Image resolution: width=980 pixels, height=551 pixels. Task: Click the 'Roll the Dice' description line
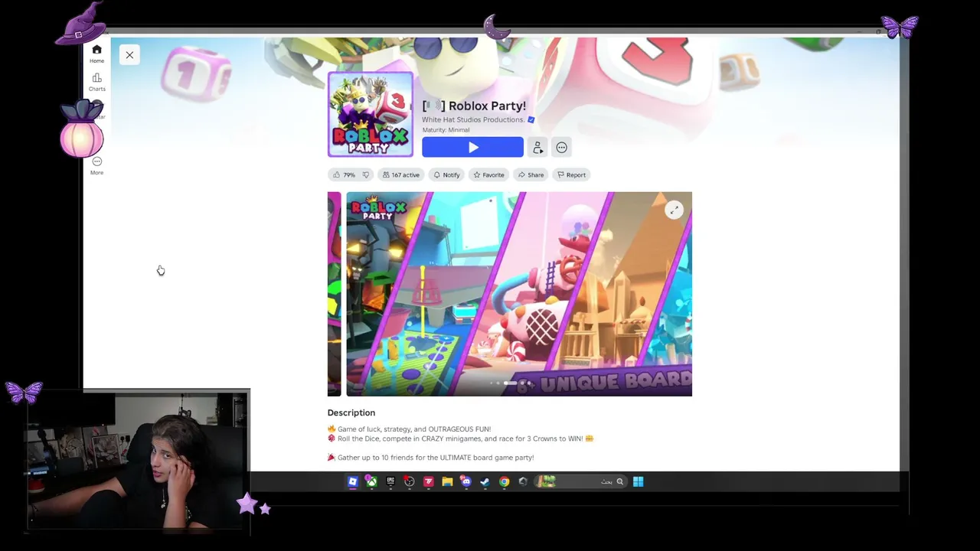(460, 439)
